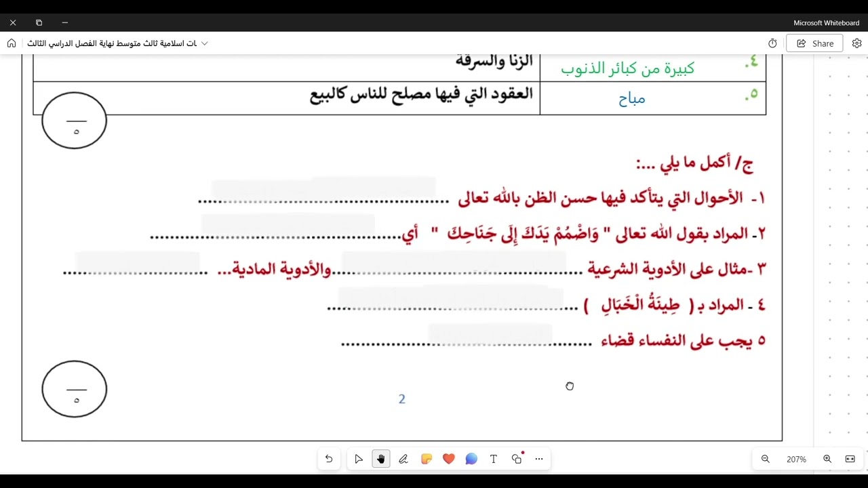Click question 5 about النفساء قضاء
868x488 pixels.
pyautogui.click(x=553, y=341)
